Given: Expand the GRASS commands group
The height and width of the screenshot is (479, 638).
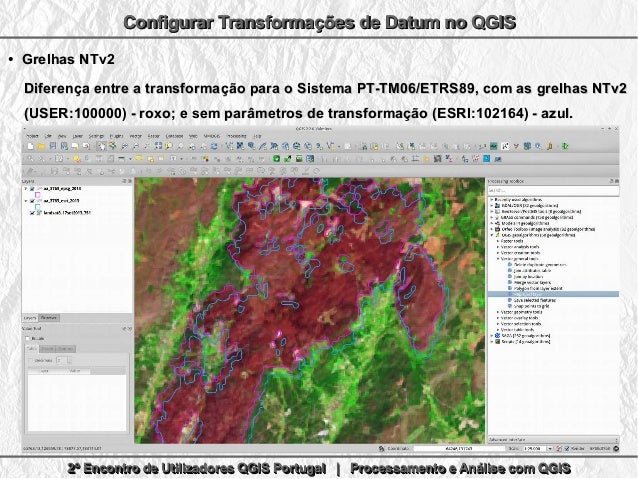Looking at the screenshot, I should [492, 218].
